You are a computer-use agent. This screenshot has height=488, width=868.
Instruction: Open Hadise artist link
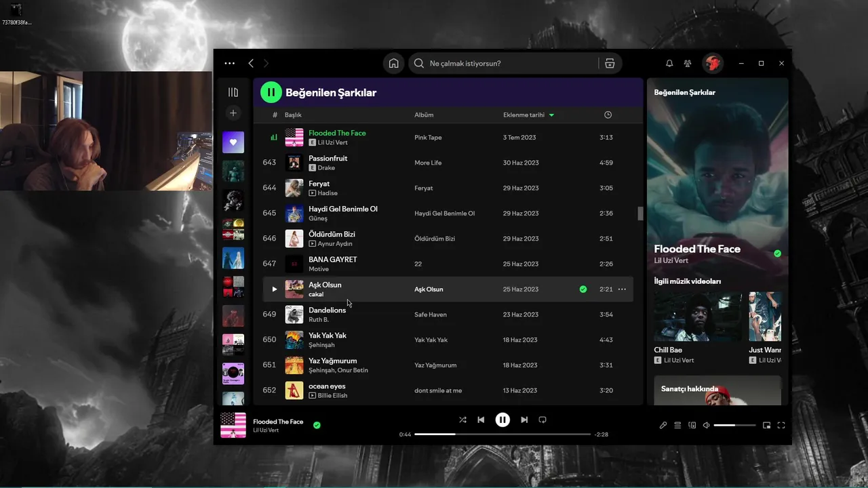point(328,193)
